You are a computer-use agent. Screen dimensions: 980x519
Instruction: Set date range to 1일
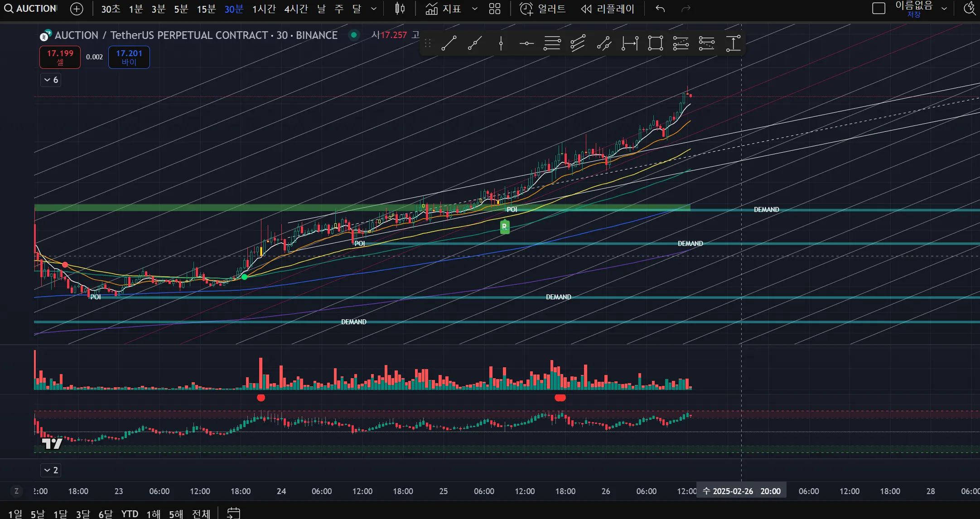15,514
